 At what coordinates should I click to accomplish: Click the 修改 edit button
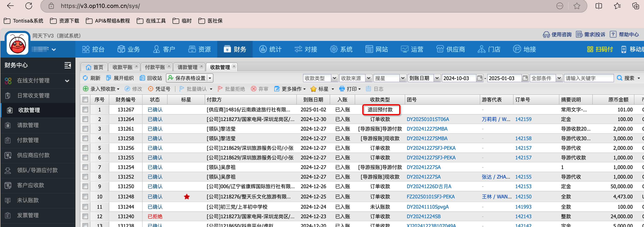point(133,89)
